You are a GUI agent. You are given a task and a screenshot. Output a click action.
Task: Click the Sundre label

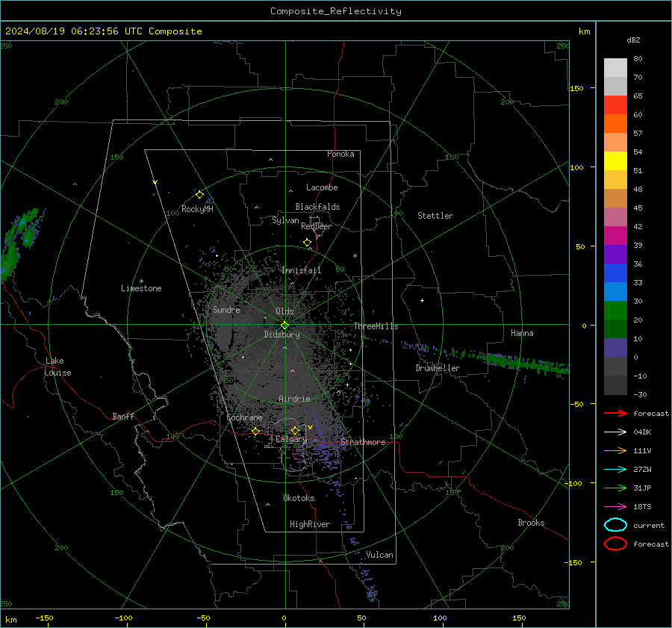[x=226, y=309]
